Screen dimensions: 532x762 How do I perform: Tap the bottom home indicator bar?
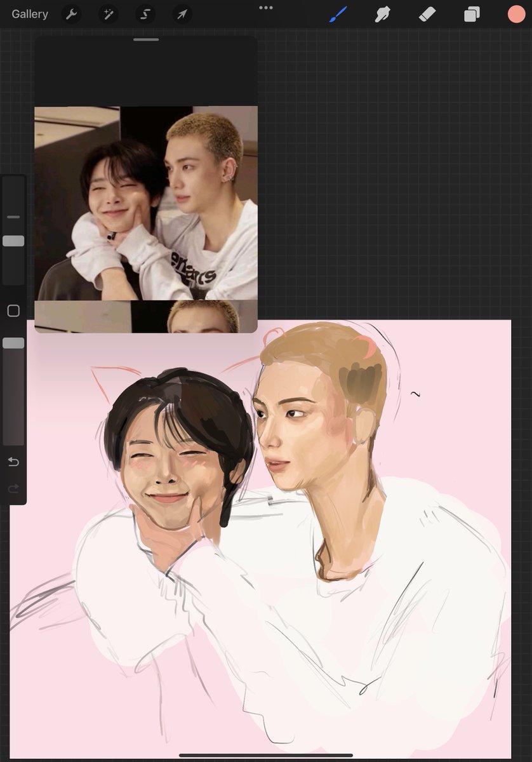click(x=266, y=755)
